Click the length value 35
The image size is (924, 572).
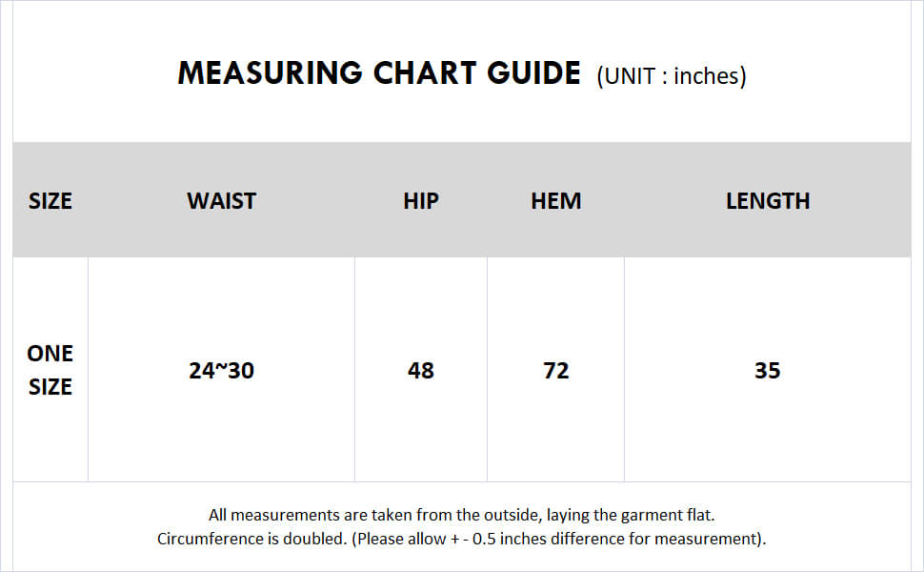(x=767, y=370)
